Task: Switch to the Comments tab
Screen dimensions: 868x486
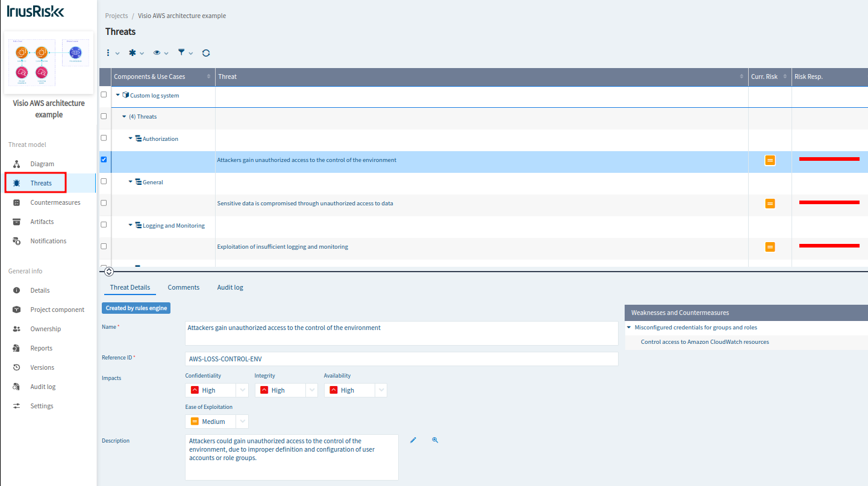Action: point(184,287)
